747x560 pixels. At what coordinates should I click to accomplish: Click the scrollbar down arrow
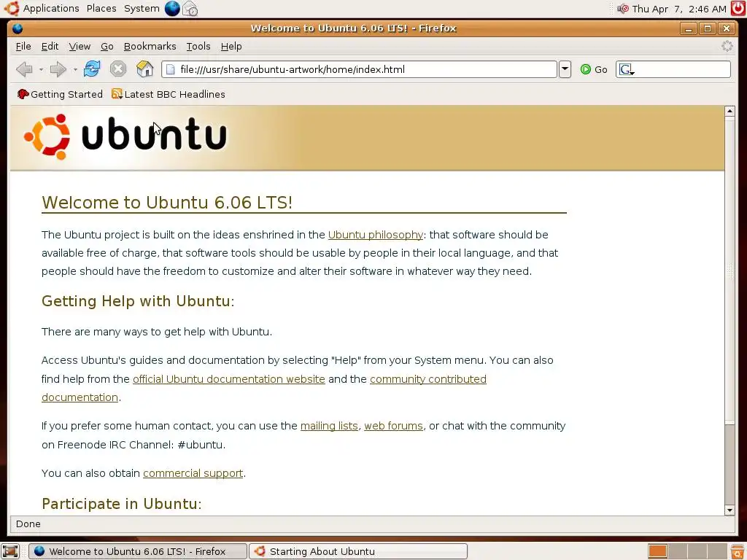pyautogui.click(x=729, y=510)
